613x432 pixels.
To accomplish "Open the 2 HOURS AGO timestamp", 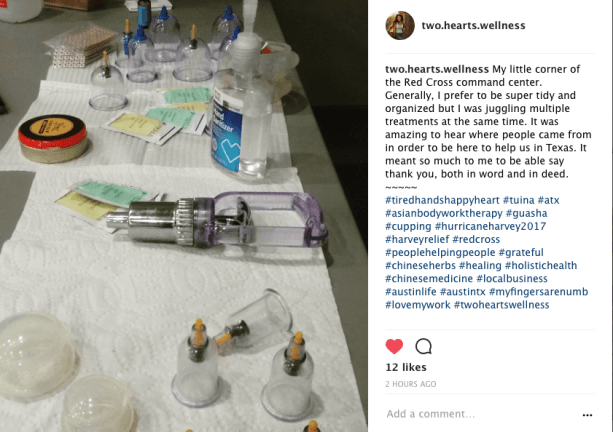I will (410, 384).
